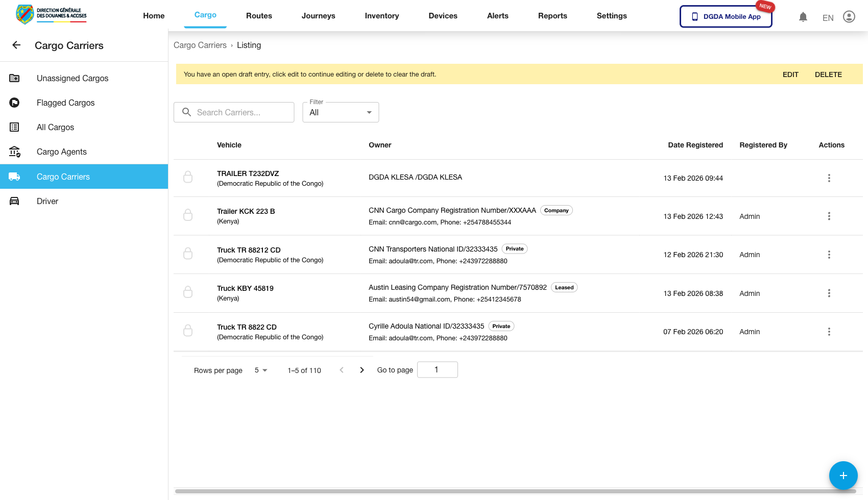Switch to the Journeys tab
Image resolution: width=868 pixels, height=500 pixels.
pyautogui.click(x=318, y=16)
